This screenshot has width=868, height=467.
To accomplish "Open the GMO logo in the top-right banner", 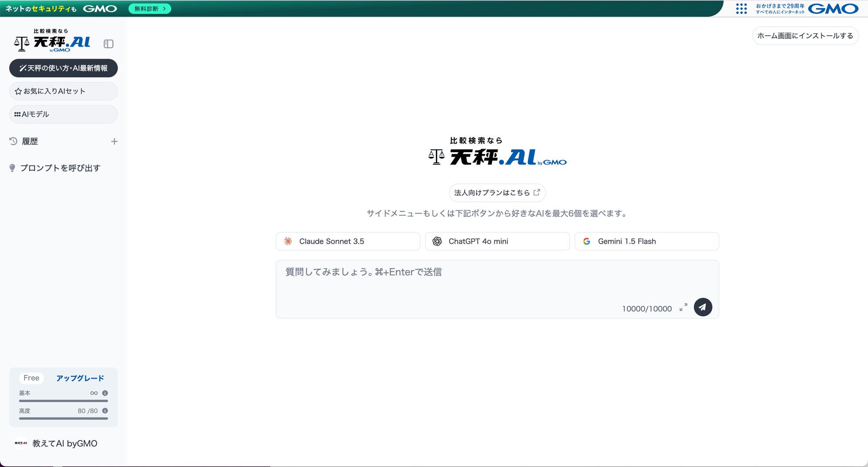I will [833, 8].
